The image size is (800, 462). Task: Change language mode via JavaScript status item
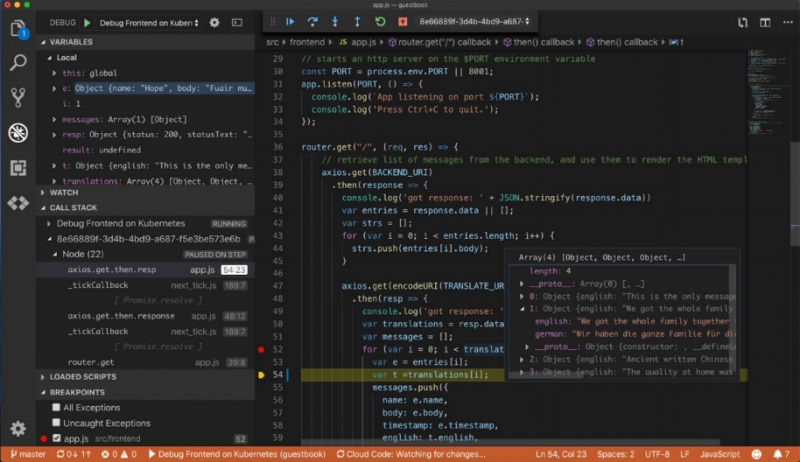(x=719, y=454)
